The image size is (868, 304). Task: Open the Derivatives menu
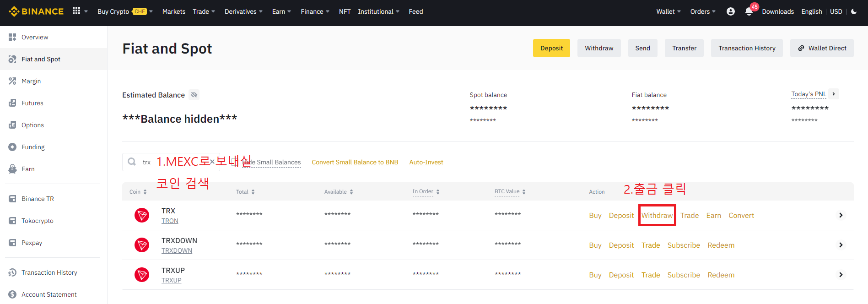click(243, 11)
